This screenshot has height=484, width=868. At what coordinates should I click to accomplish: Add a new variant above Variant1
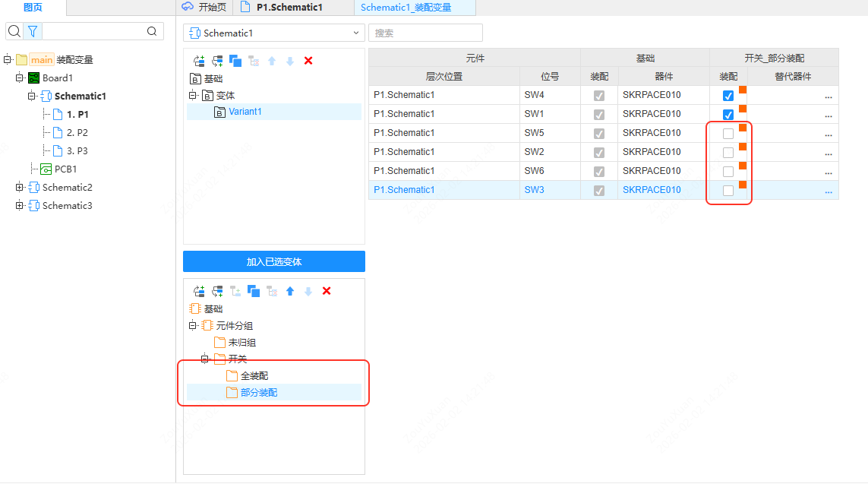[x=199, y=60]
